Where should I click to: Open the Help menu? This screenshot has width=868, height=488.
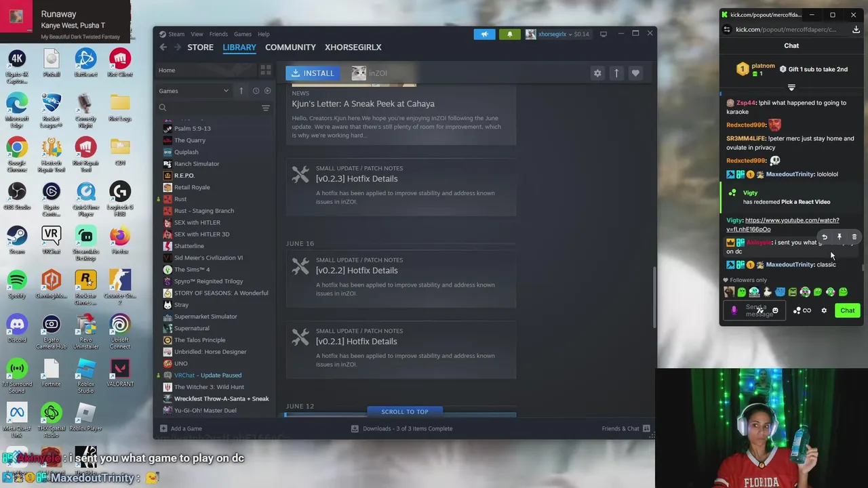264,34
